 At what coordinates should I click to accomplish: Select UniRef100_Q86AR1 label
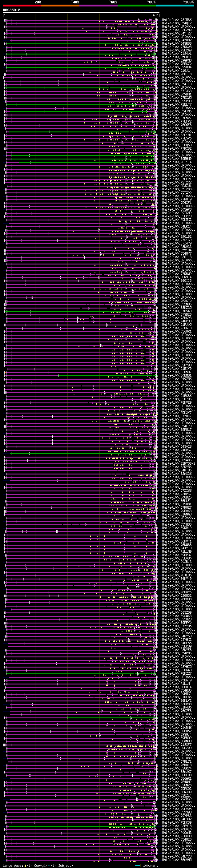(177, 778)
